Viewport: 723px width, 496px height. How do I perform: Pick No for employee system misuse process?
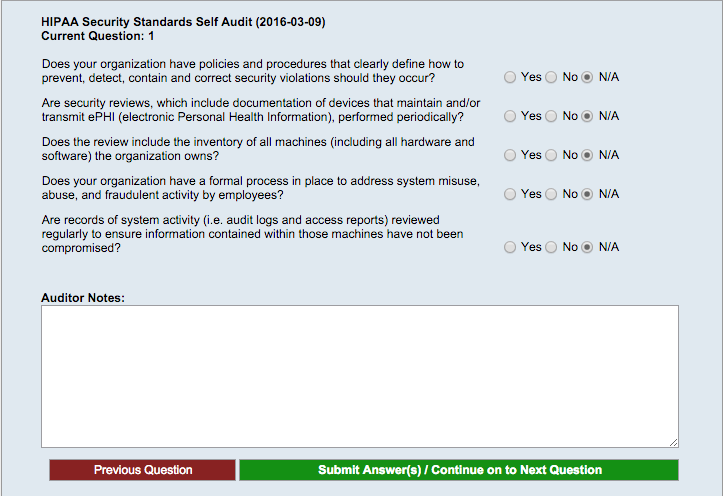coord(551,194)
